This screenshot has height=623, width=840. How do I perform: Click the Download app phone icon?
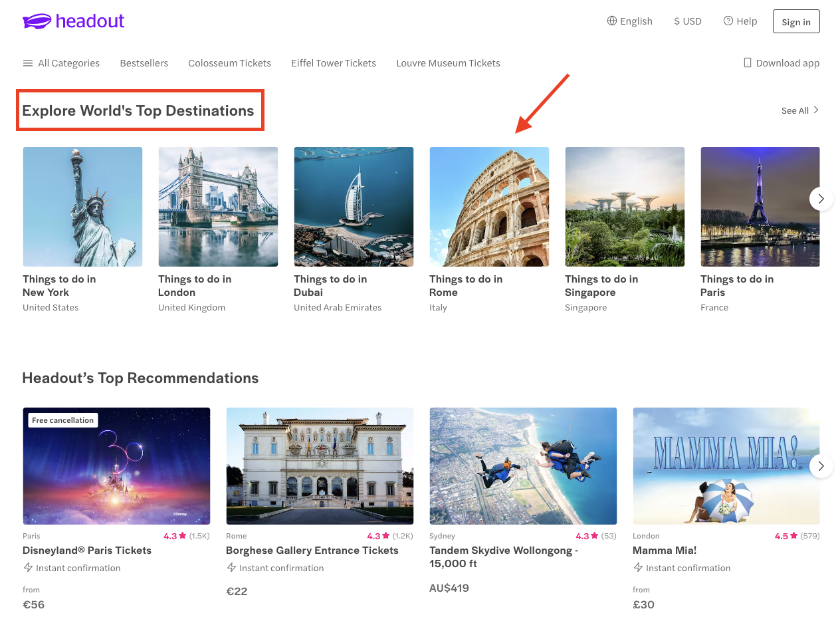747,62
